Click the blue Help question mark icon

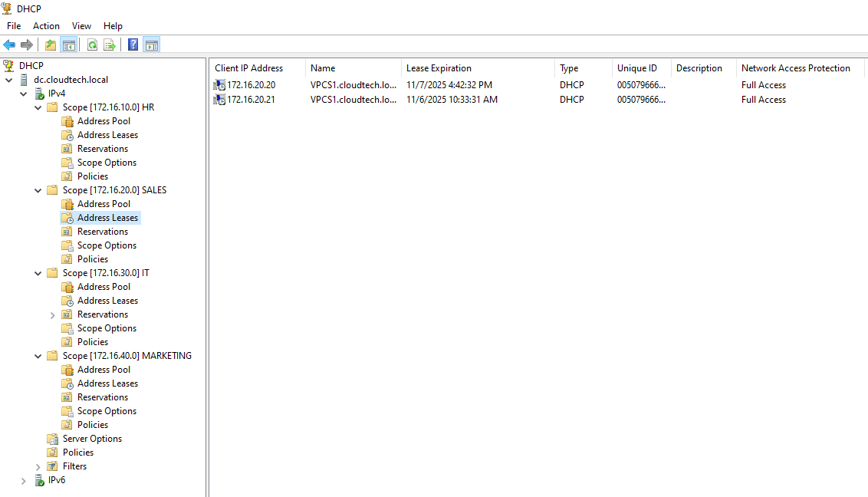point(133,45)
